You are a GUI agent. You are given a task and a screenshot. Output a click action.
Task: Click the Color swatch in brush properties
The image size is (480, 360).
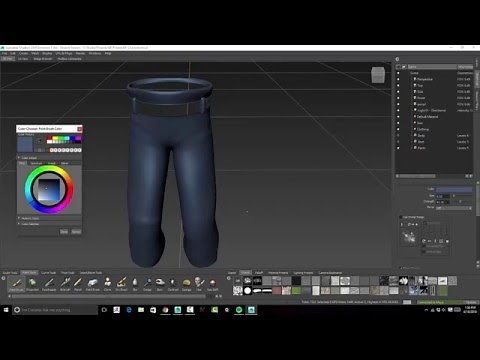pos(454,189)
